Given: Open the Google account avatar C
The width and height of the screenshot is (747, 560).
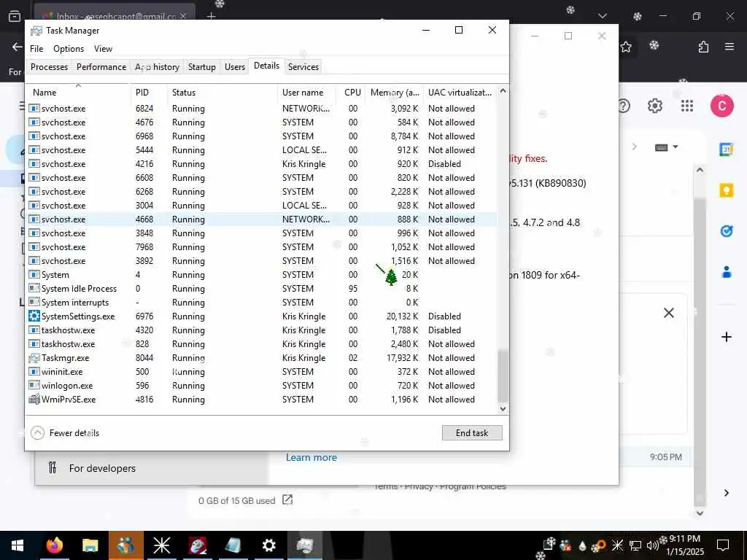Looking at the screenshot, I should (721, 105).
